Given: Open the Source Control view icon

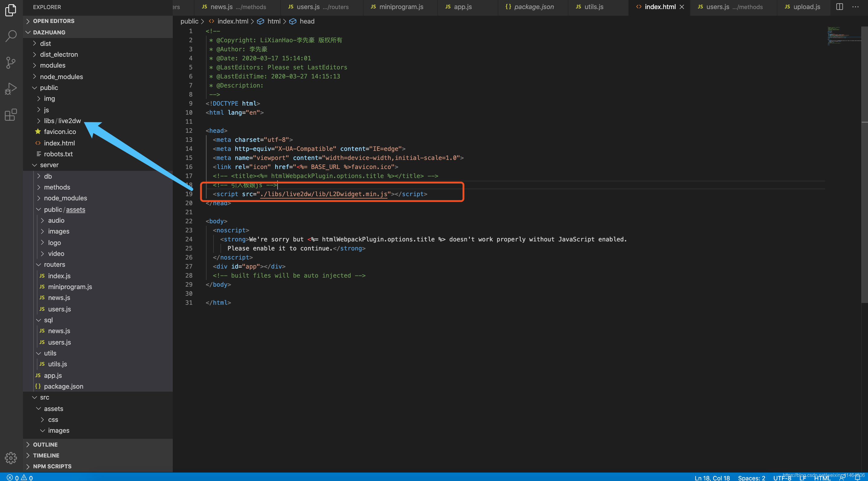Looking at the screenshot, I should point(11,62).
